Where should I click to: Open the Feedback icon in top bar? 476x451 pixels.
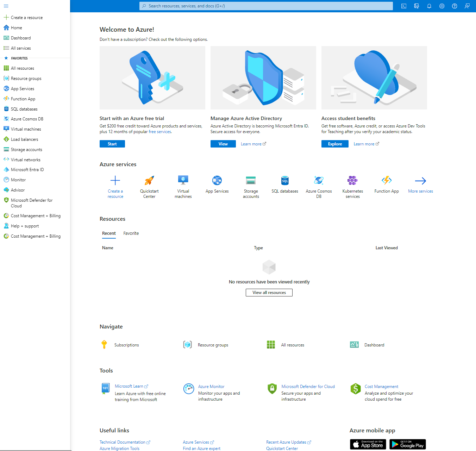pos(467,6)
